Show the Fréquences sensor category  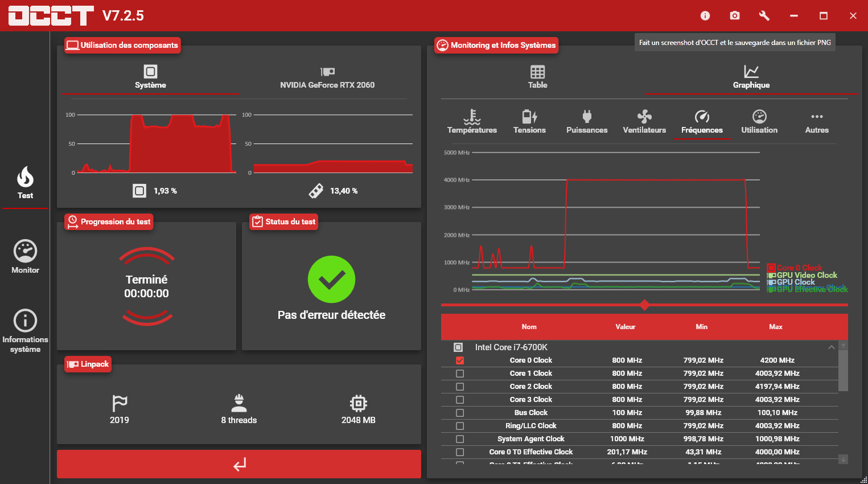point(702,121)
